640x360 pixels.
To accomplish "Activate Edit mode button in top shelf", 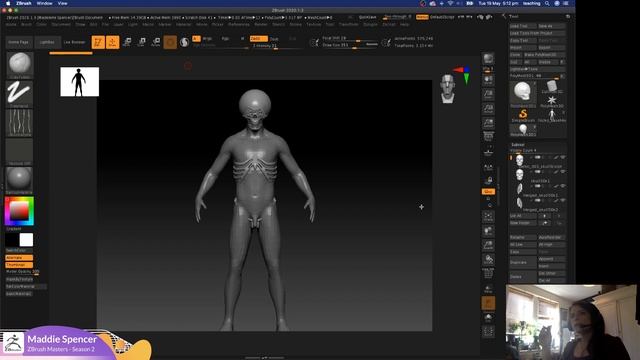I will [x=98, y=42].
